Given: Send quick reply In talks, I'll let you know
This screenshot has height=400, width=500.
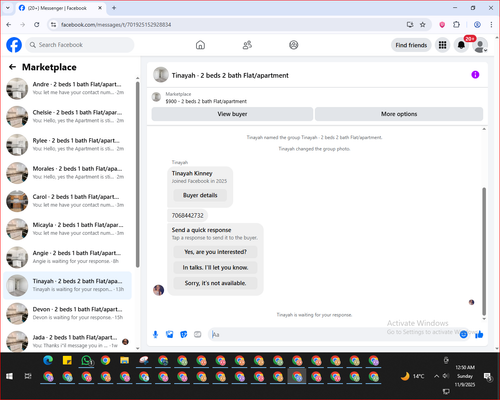Looking at the screenshot, I should [x=215, y=268].
